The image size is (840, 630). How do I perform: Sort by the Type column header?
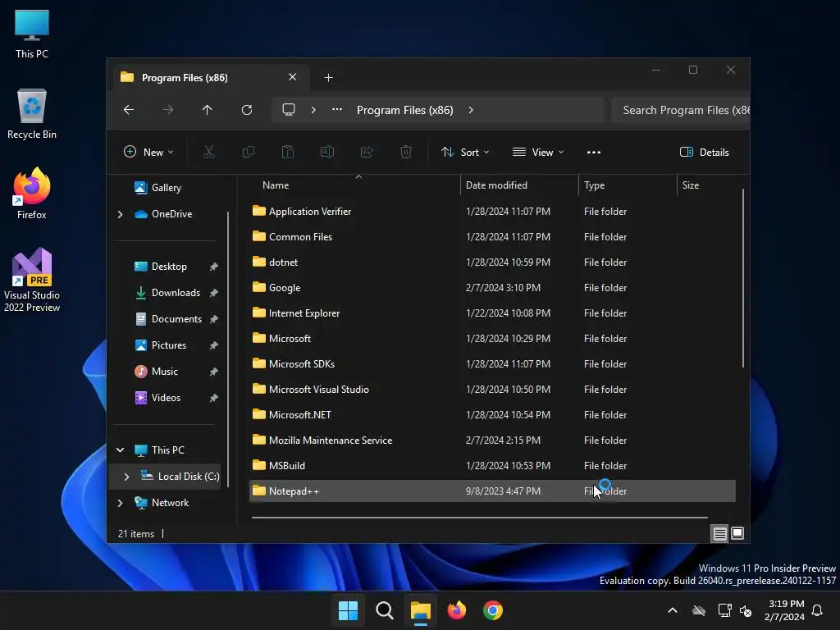coord(628,185)
